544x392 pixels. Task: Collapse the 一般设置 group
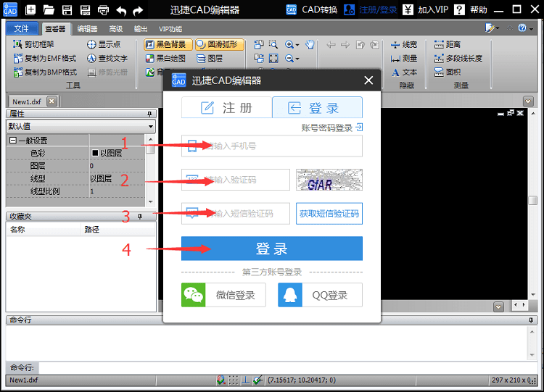pos(13,141)
